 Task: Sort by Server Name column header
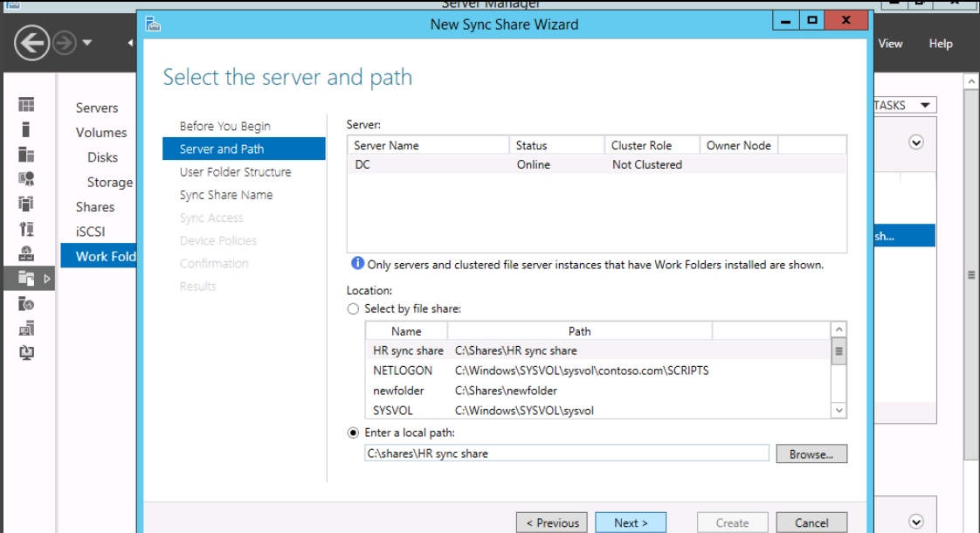(x=428, y=145)
